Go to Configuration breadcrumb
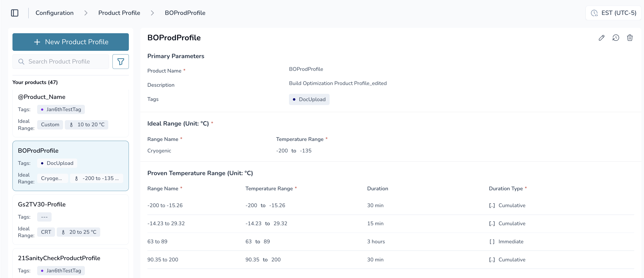Screen dimensions: 644x278 click(55, 13)
